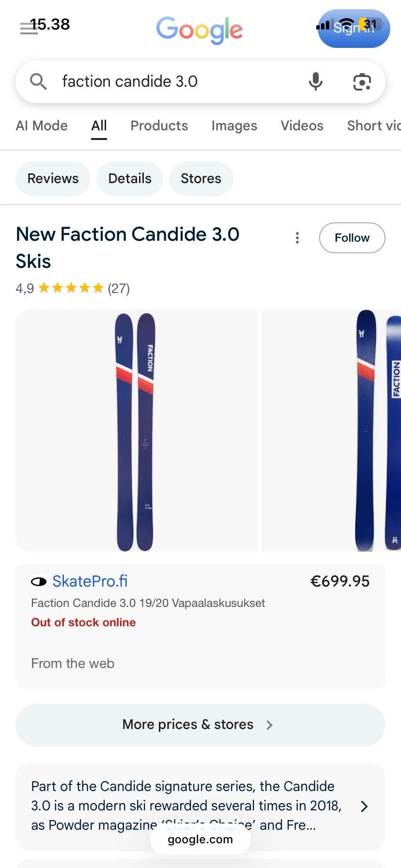The height and width of the screenshot is (868, 401).
Task: Tap the Google logo
Action: tap(199, 30)
